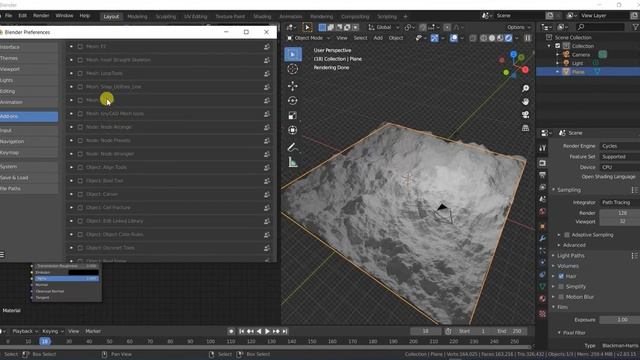The width and height of the screenshot is (640, 360).
Task: Click the timeline Play button
Action: (267, 331)
